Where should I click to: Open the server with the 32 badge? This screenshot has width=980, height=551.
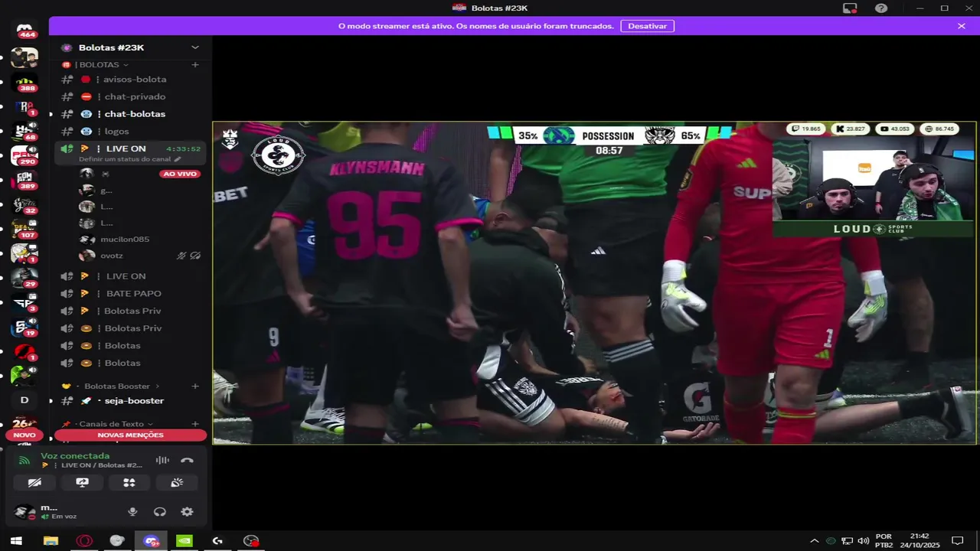24,205
